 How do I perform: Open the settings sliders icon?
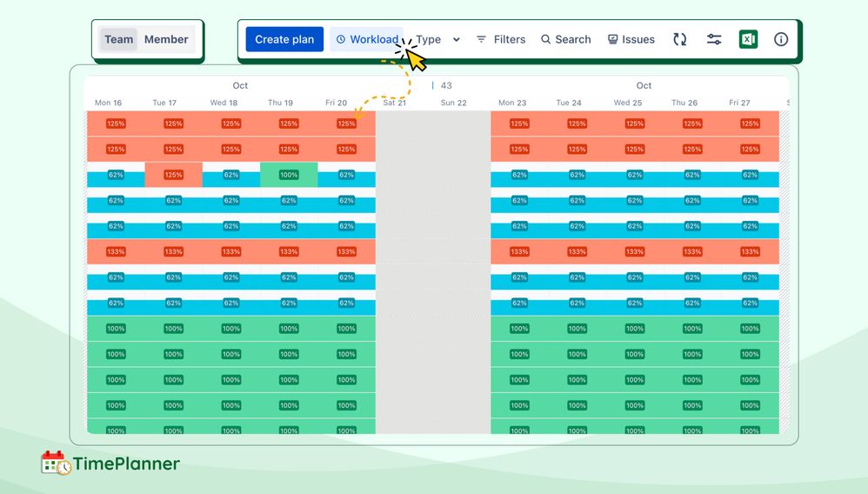714,39
